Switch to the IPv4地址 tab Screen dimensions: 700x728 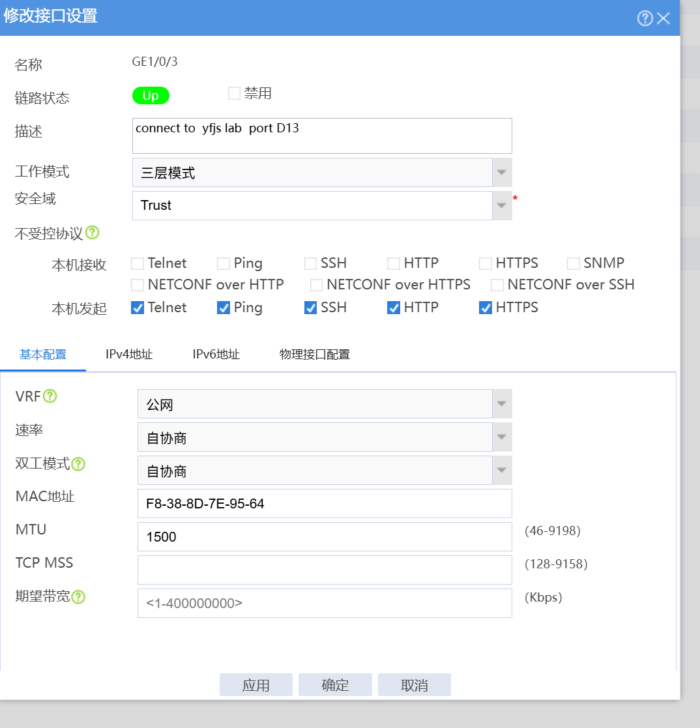(x=129, y=355)
